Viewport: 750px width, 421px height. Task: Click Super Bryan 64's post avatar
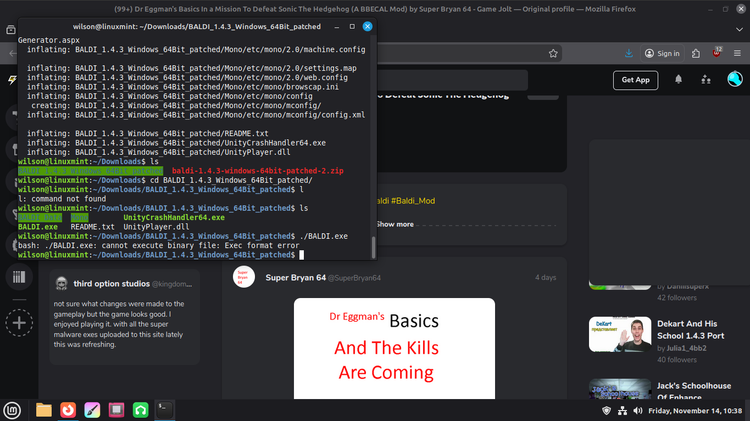point(244,277)
